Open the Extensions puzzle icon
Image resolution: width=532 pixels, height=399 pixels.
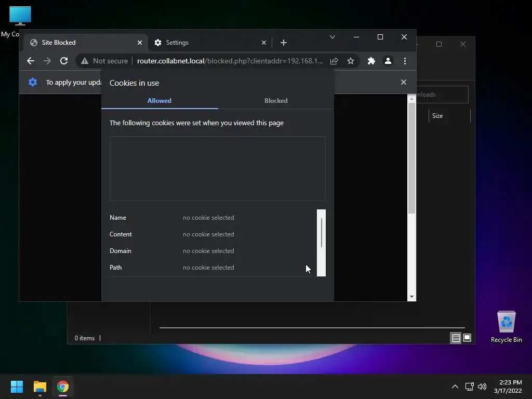point(371,61)
